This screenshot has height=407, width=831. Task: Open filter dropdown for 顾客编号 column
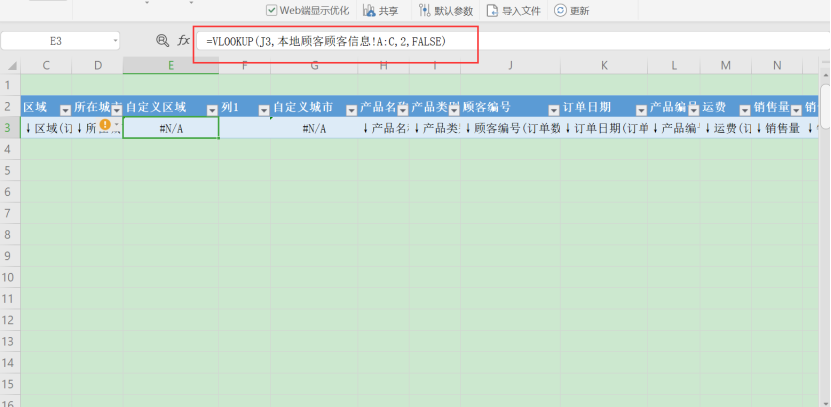pos(554,110)
